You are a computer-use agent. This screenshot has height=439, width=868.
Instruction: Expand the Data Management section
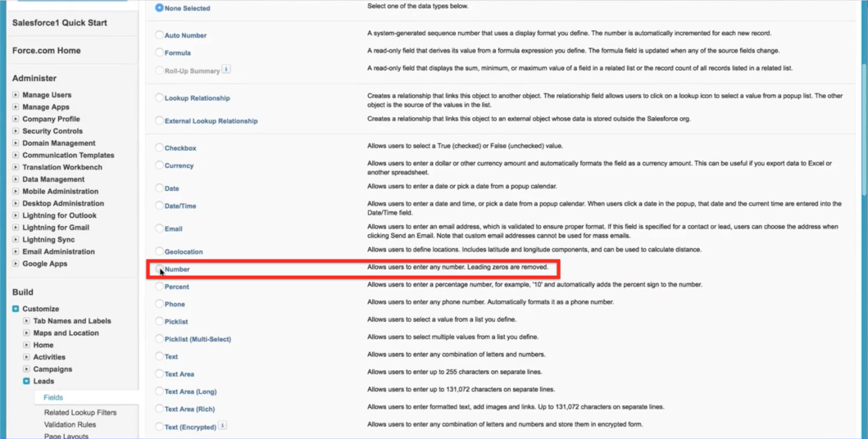pos(16,179)
